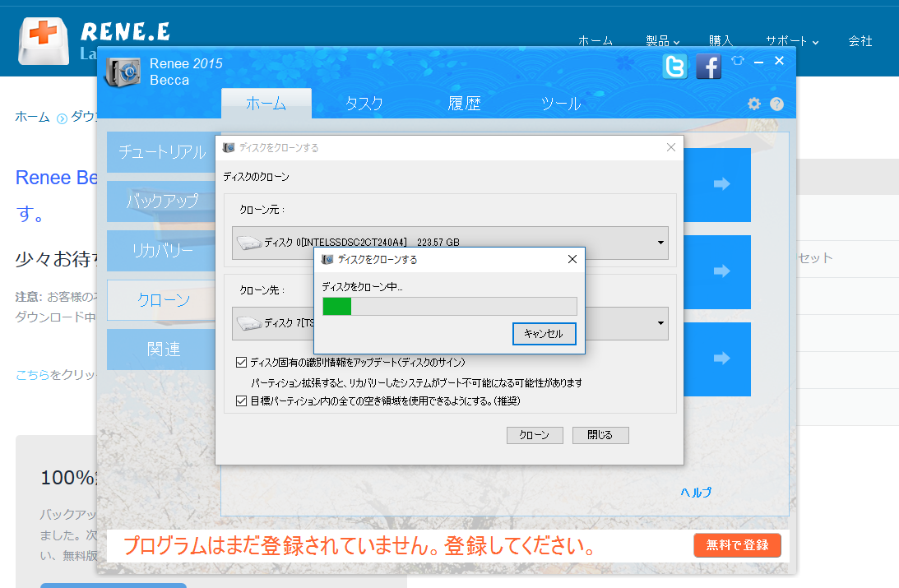
Task: Click the 購入 link in website nav
Action: coord(721,40)
